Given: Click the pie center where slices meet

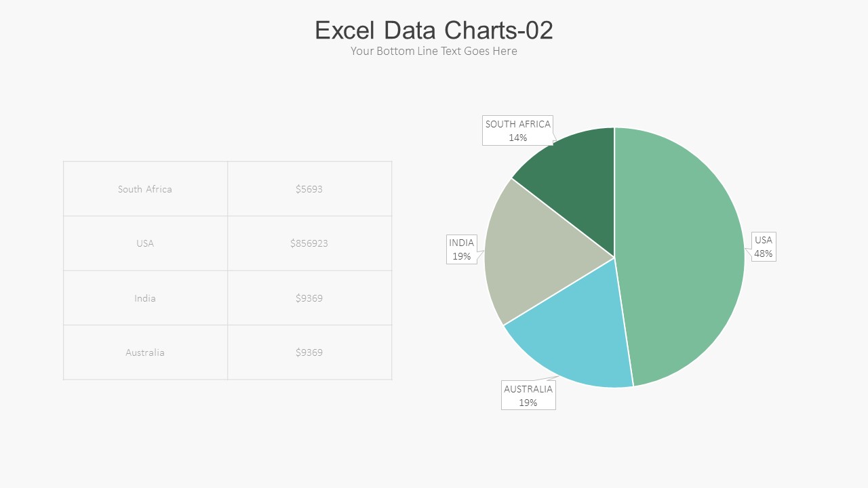Looking at the screenshot, I should (x=614, y=258).
